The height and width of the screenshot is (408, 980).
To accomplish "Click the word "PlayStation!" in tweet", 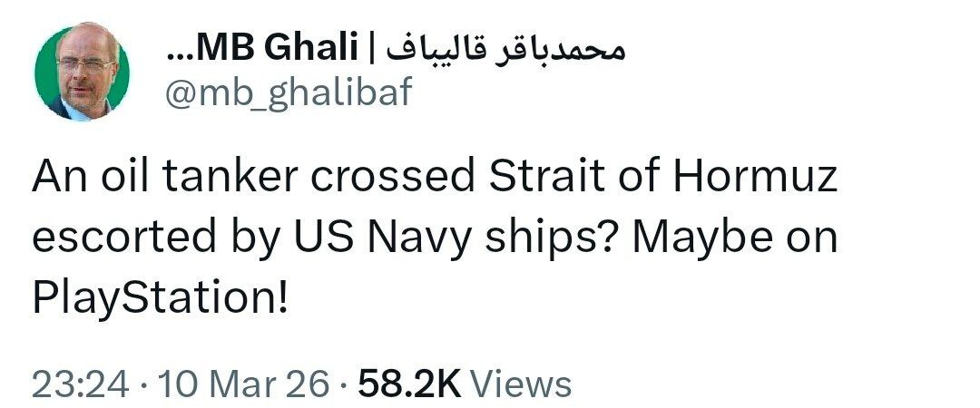I will coord(159,297).
